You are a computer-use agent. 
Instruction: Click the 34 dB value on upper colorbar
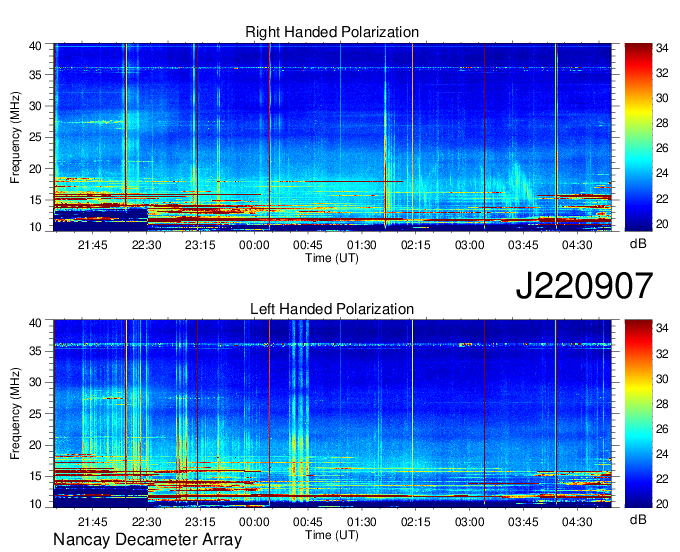(x=662, y=49)
